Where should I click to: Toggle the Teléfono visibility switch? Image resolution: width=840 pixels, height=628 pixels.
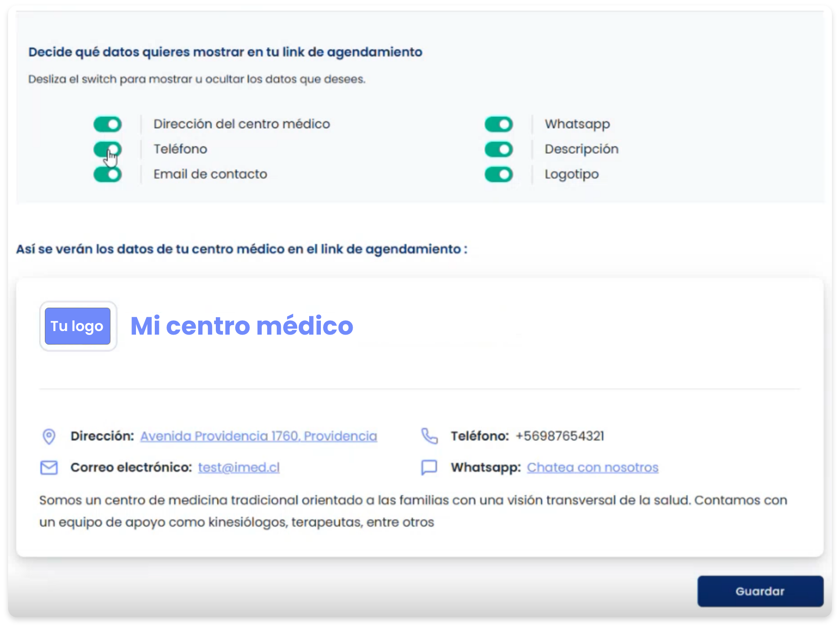(107, 149)
